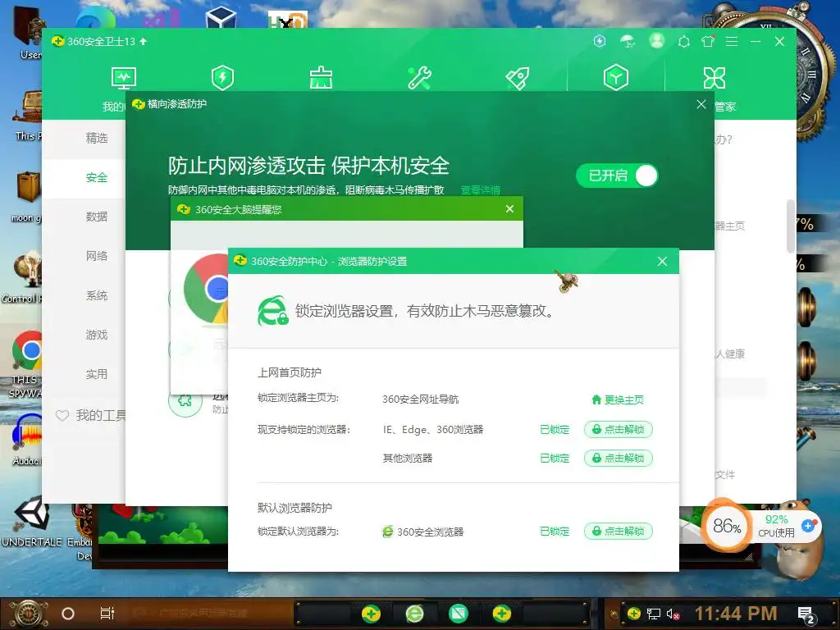This screenshot has width=840, height=630.
Task: Click the scrollbar on the 360 main window
Action: [790, 226]
